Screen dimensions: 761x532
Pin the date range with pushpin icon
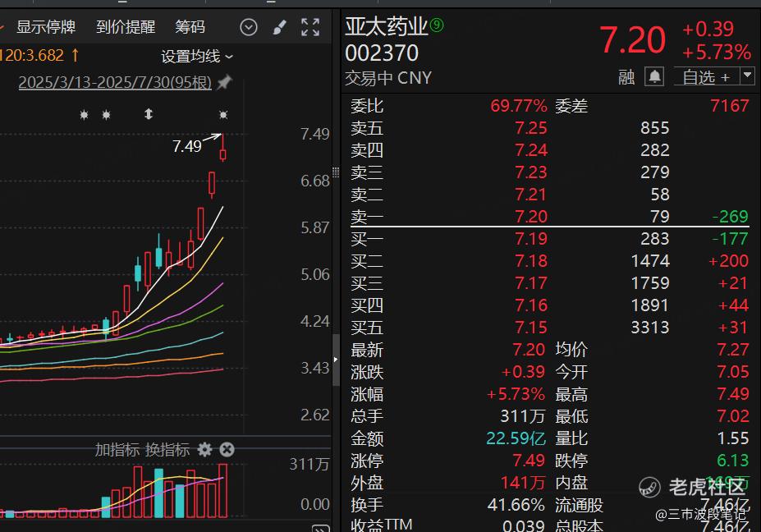click(x=224, y=83)
